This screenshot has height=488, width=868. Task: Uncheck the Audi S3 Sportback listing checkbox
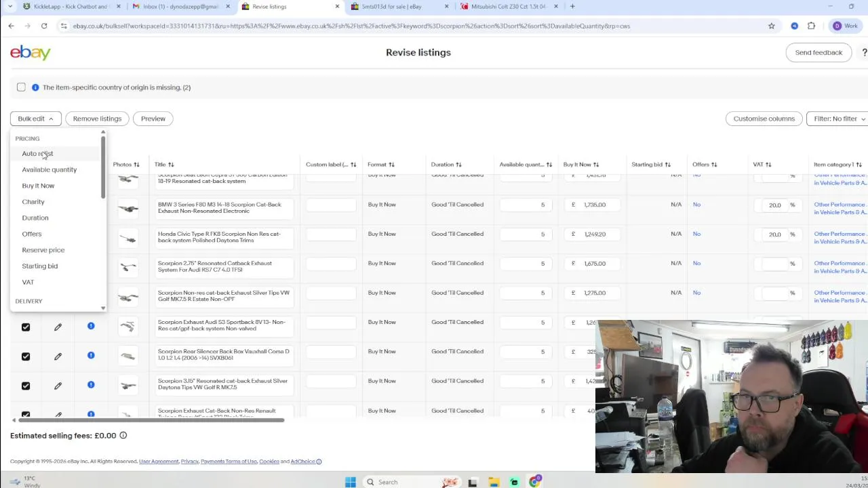coord(26,327)
